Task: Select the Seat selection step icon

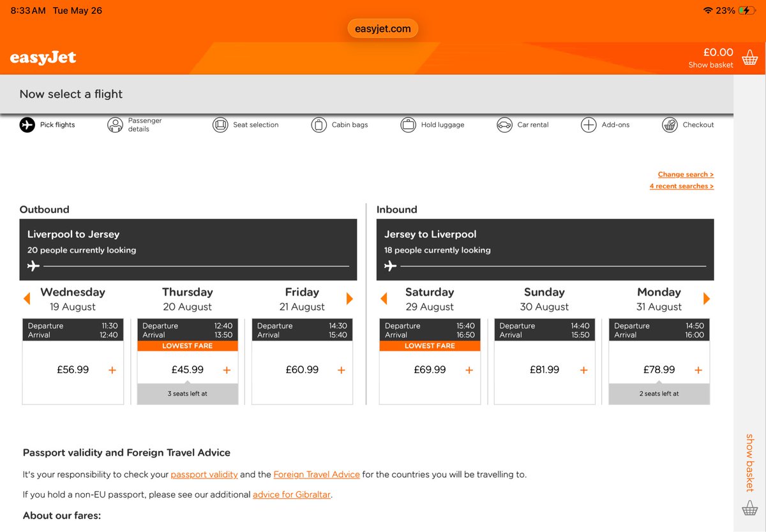Action: [x=220, y=124]
